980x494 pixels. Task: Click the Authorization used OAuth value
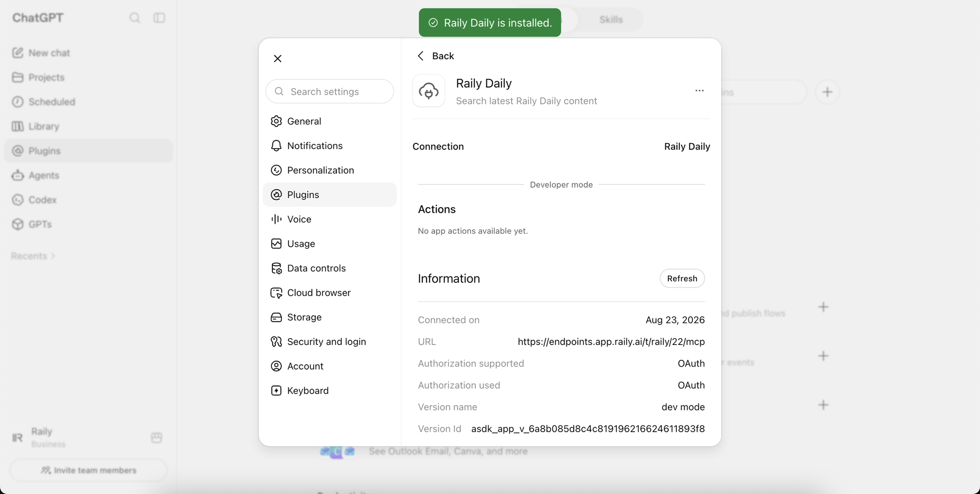click(691, 385)
